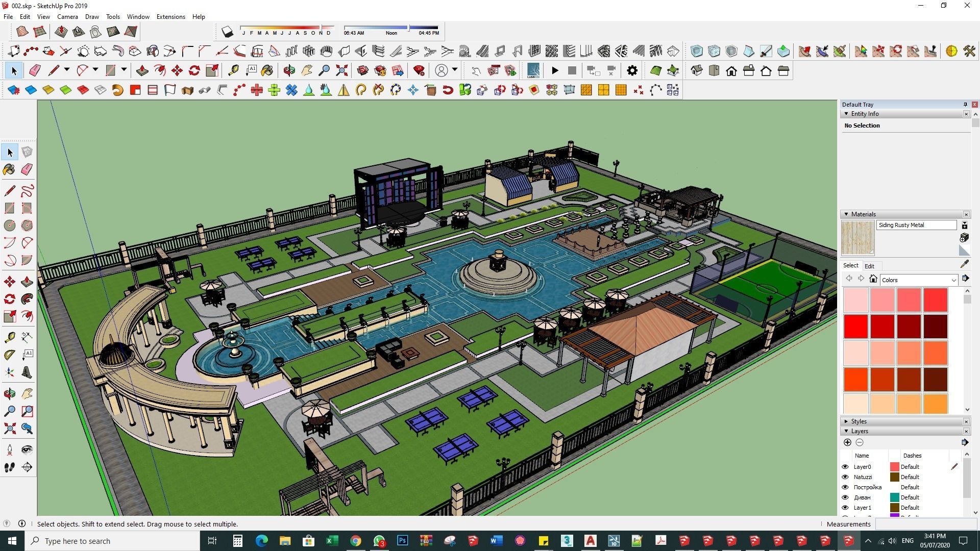Viewport: 980px width, 551px height.
Task: Expand the Styles panel
Action: 846,421
